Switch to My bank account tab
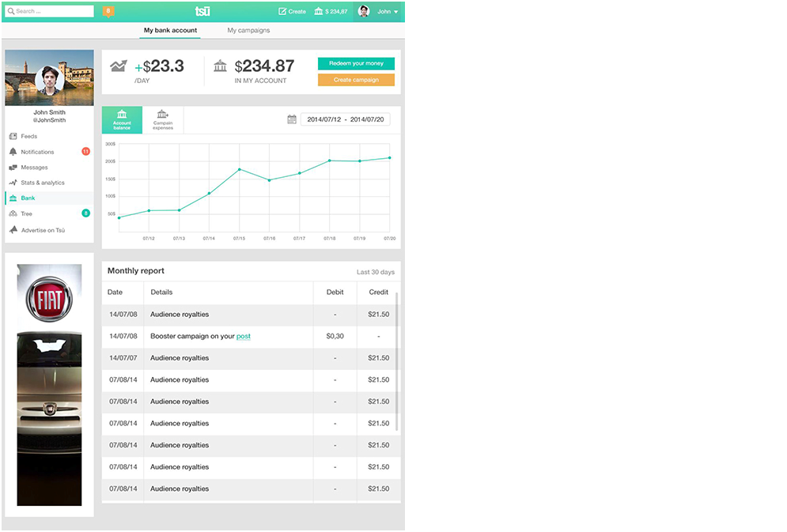Image resolution: width=787 pixels, height=532 pixels. coord(170,30)
